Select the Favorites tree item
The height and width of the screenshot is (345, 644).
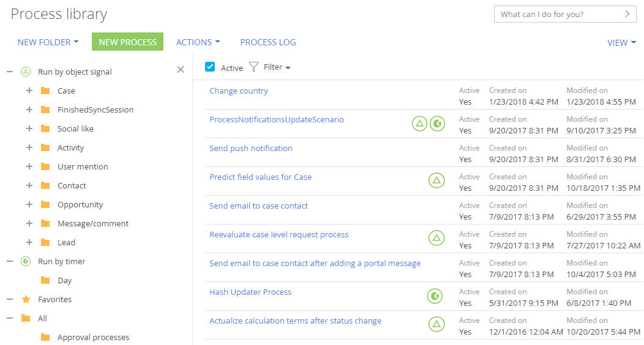click(x=54, y=300)
